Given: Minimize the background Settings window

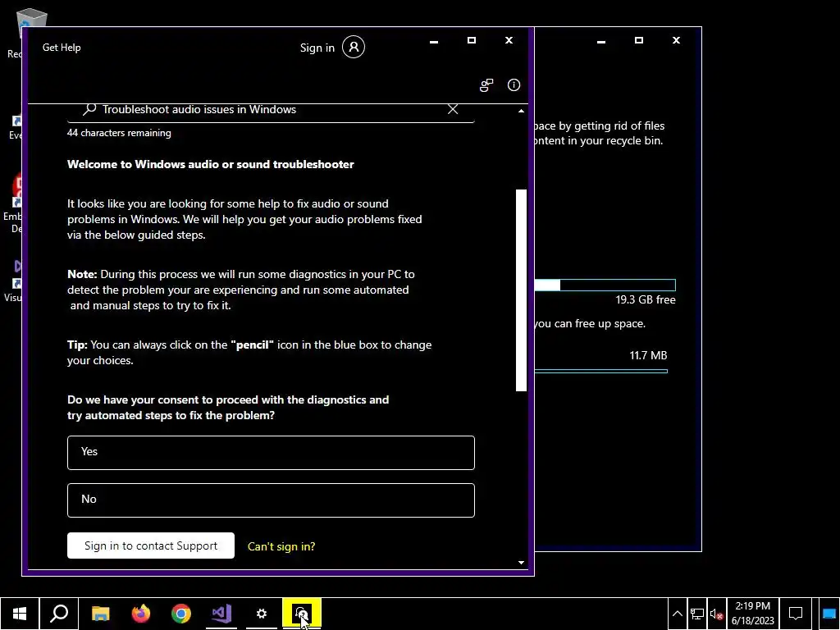Looking at the screenshot, I should 601,41.
